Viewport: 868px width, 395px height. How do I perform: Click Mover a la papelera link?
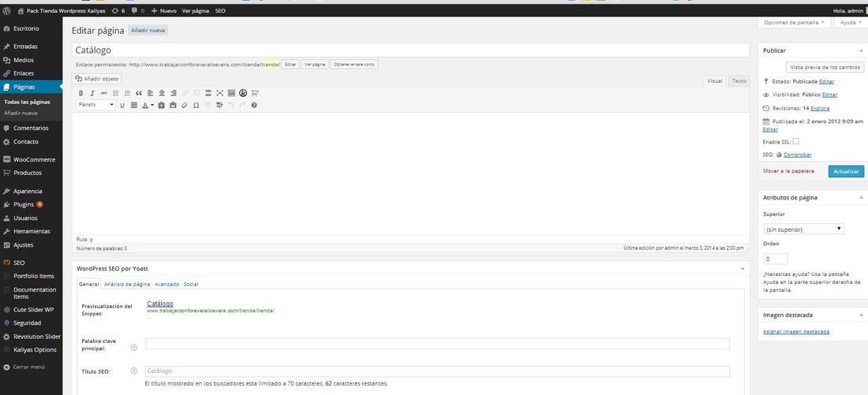788,172
